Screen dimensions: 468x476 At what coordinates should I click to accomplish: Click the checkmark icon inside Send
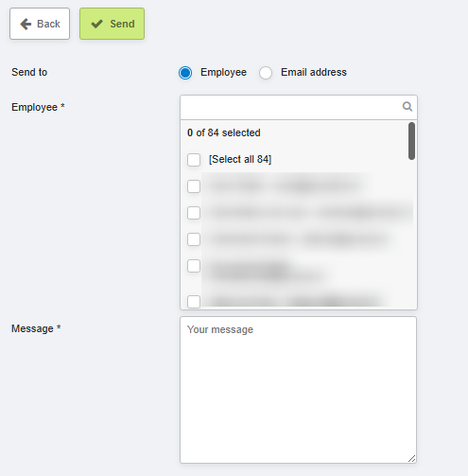(x=96, y=24)
